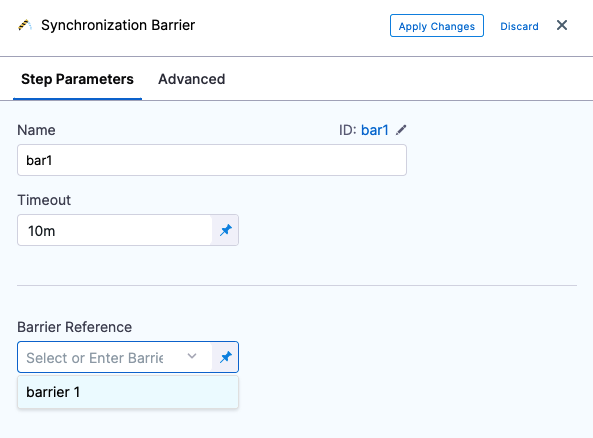Apply Changes to the barrier step

437,26
